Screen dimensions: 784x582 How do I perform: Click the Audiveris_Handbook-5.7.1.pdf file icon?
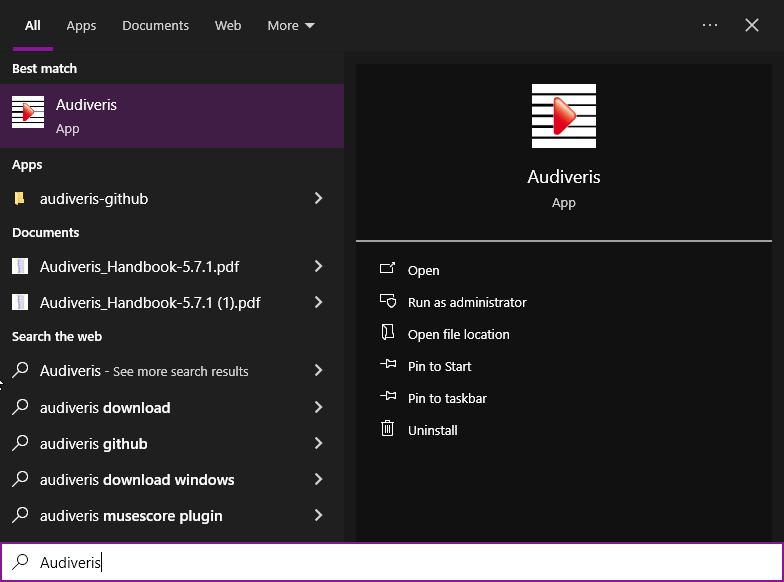tap(20, 267)
